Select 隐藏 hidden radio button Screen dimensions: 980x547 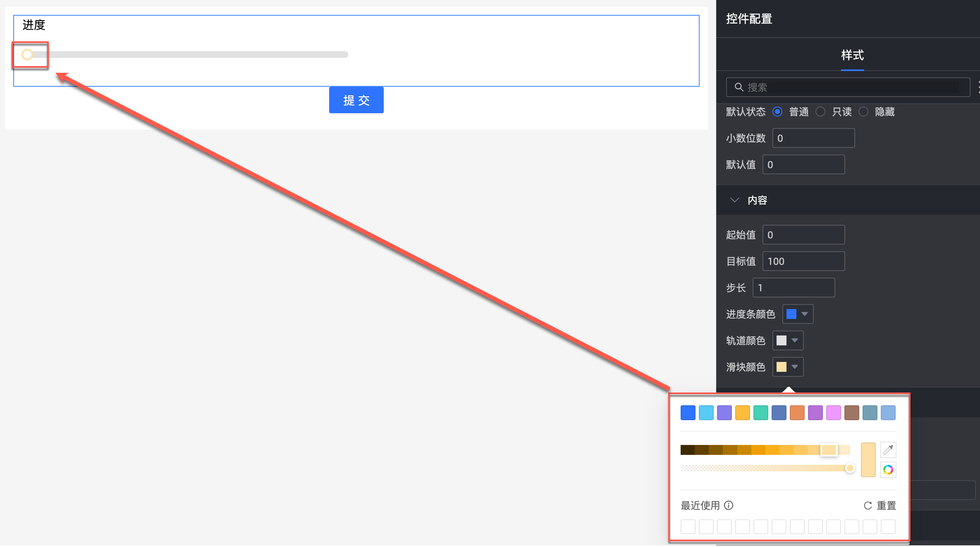(863, 112)
